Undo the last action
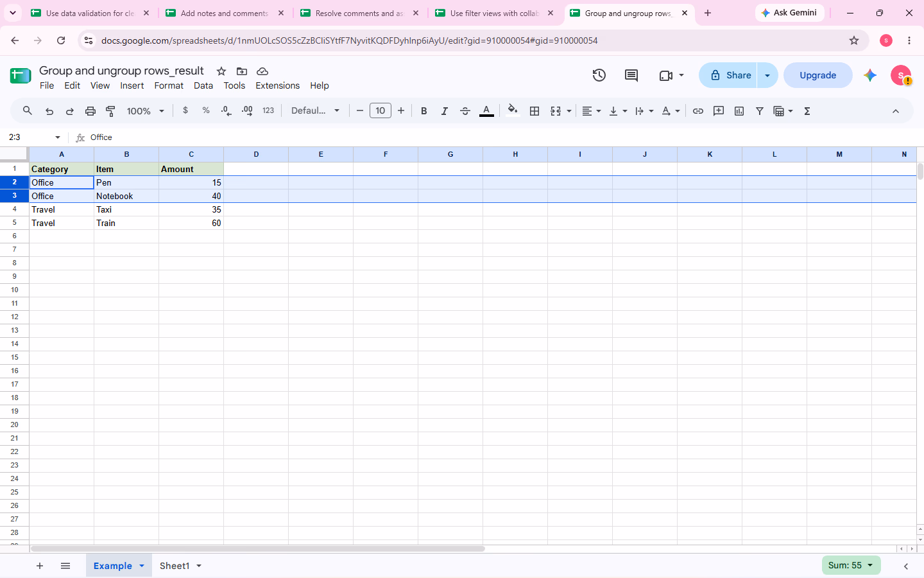The image size is (924, 578). tap(49, 111)
